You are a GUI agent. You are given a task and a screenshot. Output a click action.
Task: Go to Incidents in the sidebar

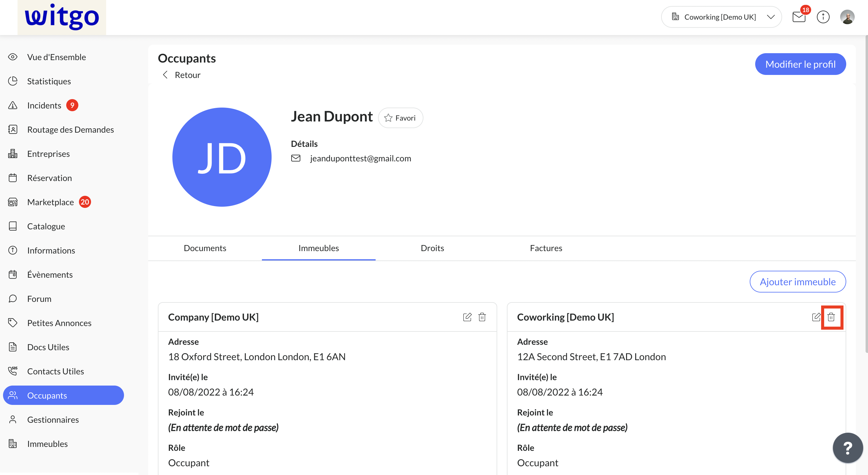pos(44,105)
